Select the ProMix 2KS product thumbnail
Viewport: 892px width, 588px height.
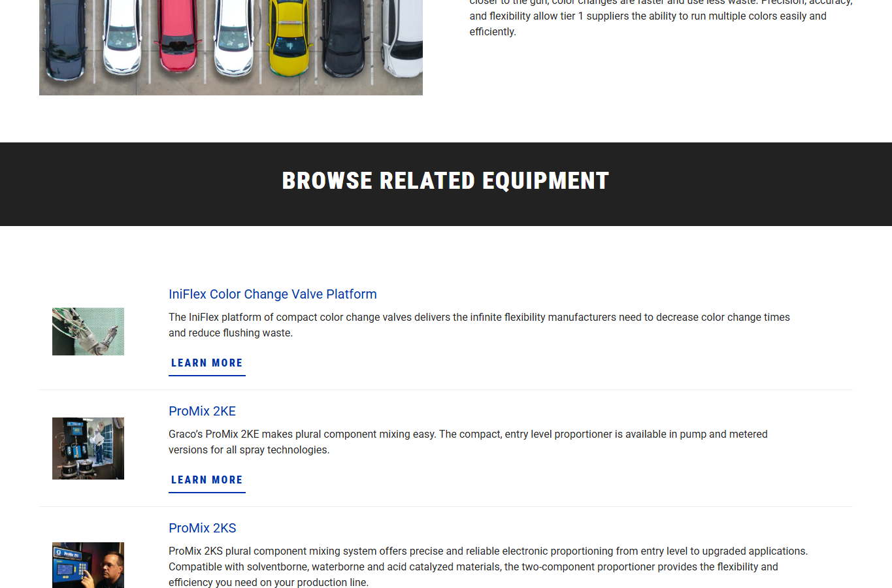[x=88, y=564]
